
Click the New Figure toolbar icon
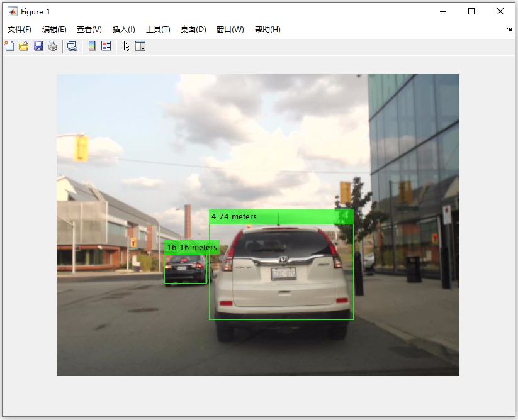point(9,46)
